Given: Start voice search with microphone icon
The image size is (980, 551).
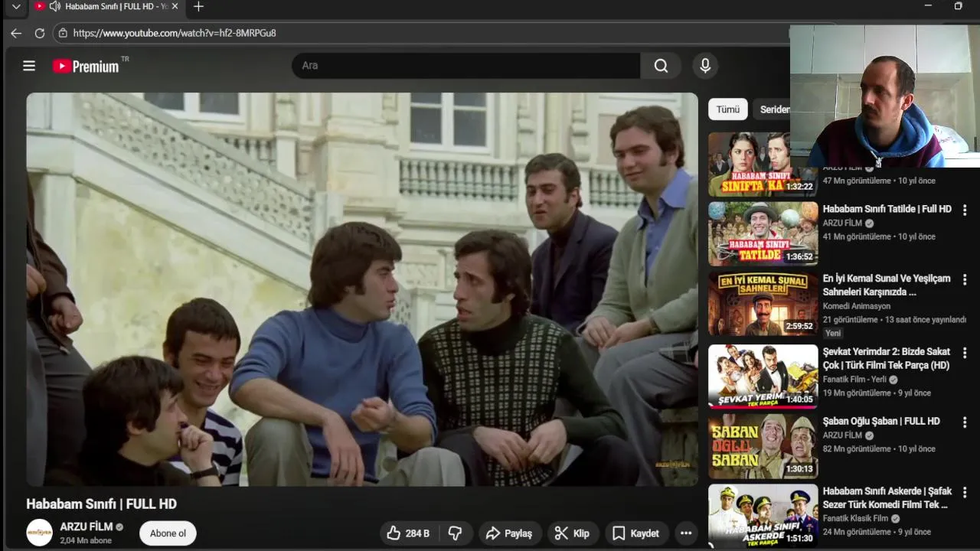Looking at the screenshot, I should (705, 66).
